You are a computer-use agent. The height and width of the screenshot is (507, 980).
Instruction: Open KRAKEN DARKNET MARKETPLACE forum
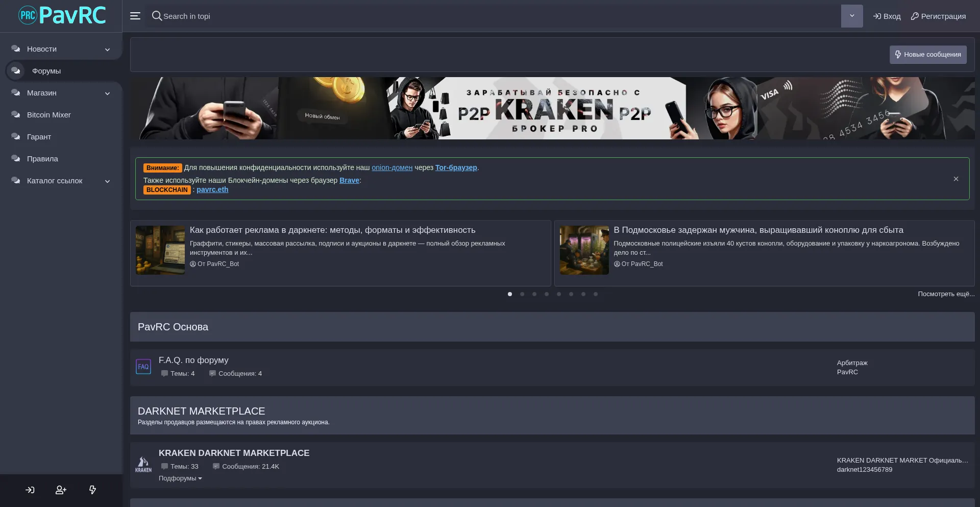tap(234, 453)
